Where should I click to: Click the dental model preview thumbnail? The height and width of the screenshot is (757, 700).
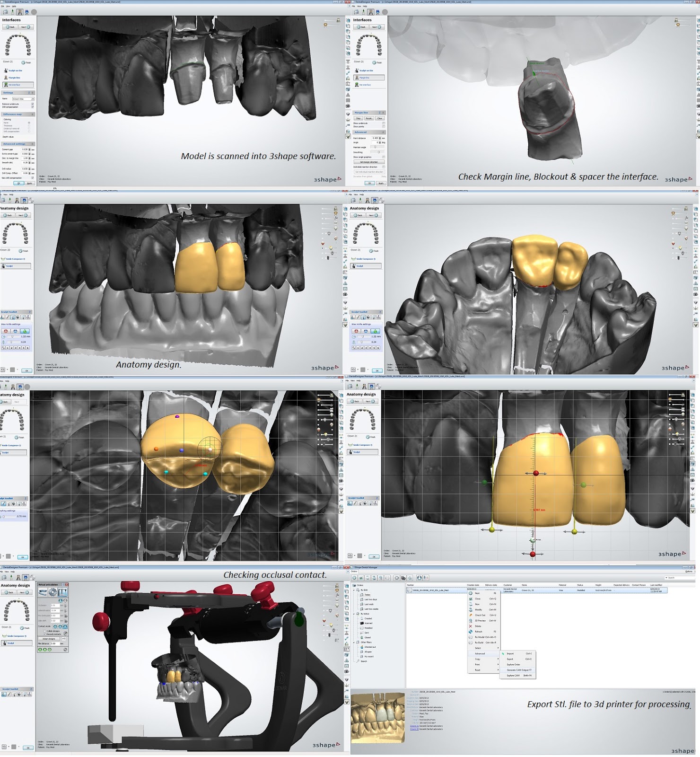(377, 718)
